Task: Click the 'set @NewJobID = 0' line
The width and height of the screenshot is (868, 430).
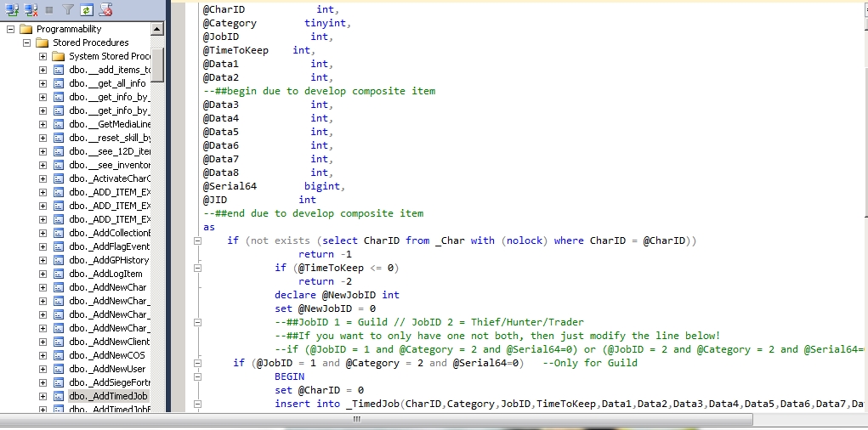Action: click(x=326, y=308)
